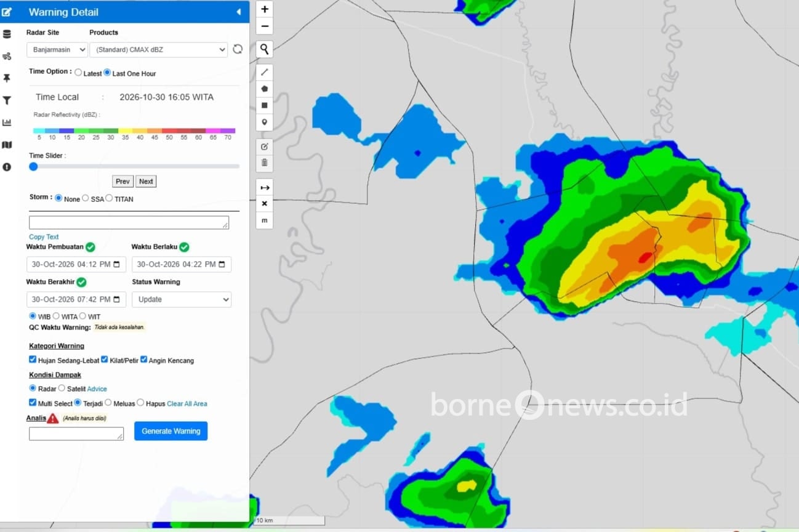Click the Time Slider handle

[33, 166]
